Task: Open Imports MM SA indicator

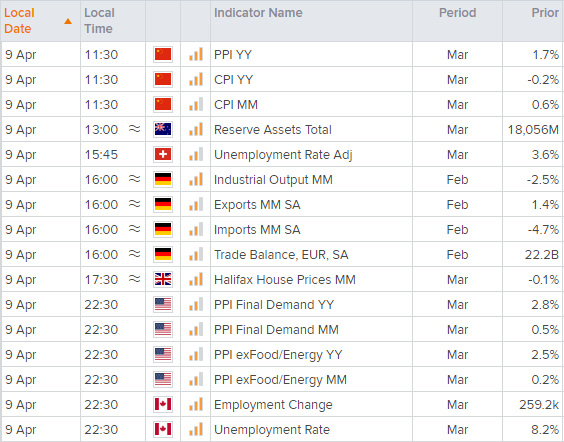Action: click(x=257, y=229)
